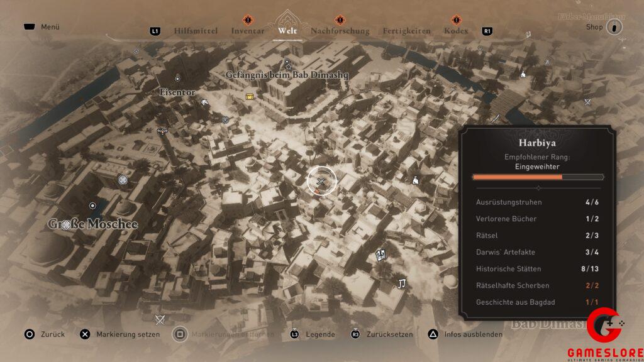Go to the Kodex tab
644x362 pixels.
click(456, 31)
